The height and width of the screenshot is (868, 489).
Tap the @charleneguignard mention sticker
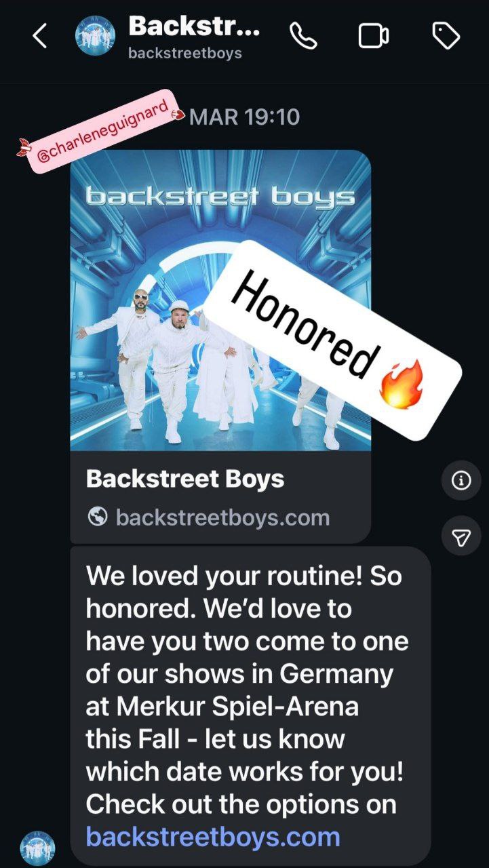[101, 132]
